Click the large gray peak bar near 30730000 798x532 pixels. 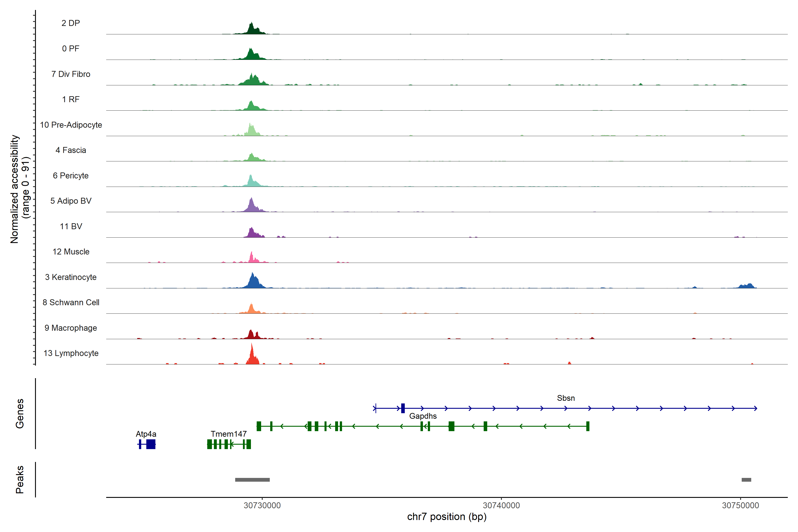click(252, 479)
